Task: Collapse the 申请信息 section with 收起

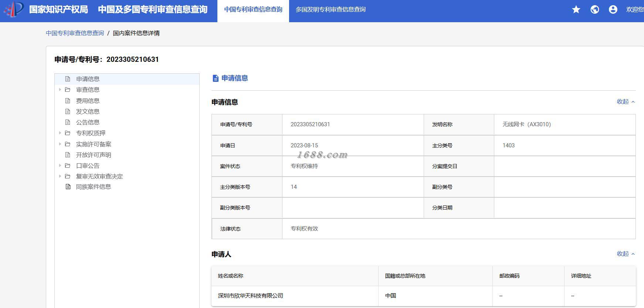Action: [626, 101]
